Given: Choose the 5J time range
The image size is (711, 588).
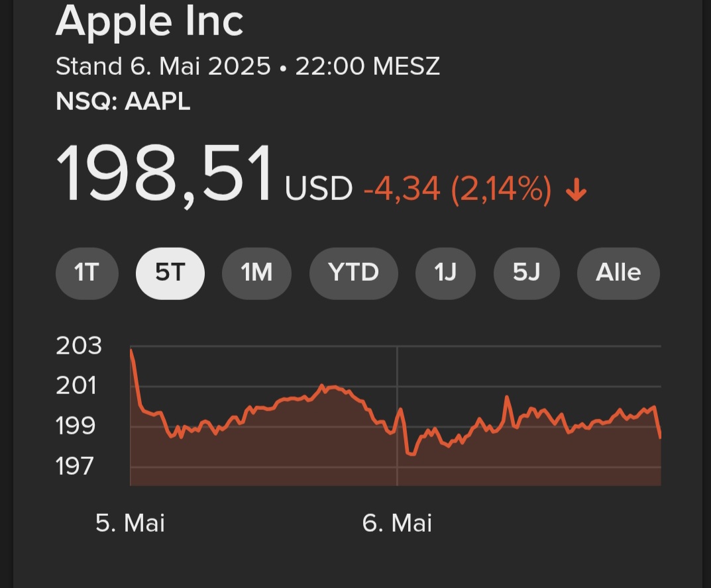Looking at the screenshot, I should pyautogui.click(x=526, y=272).
